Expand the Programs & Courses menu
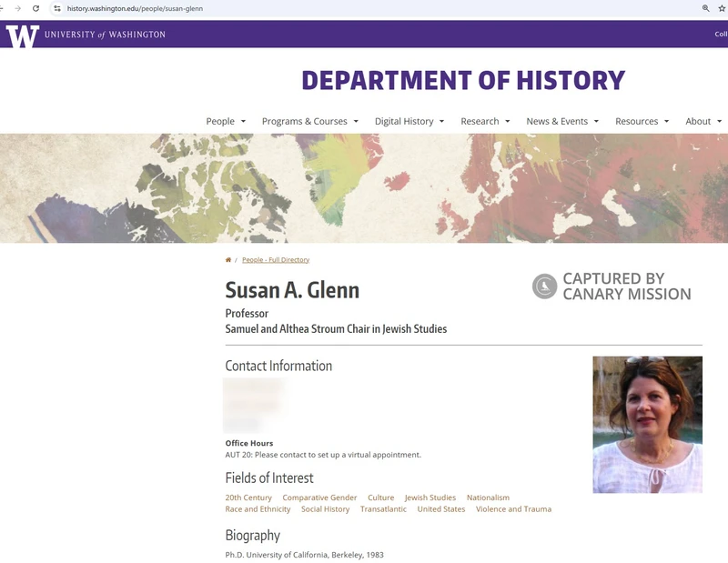This screenshot has width=728, height=563. (x=310, y=121)
